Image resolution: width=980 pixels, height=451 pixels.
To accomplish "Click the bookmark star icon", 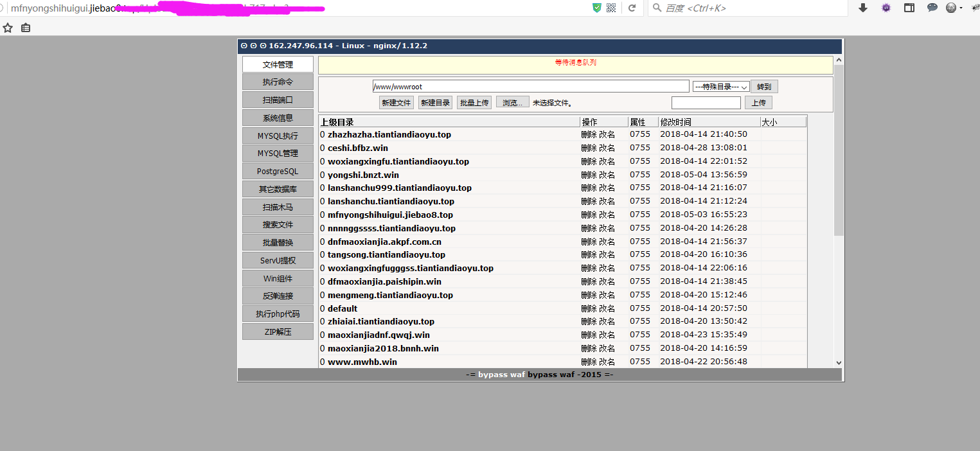I will (8, 28).
